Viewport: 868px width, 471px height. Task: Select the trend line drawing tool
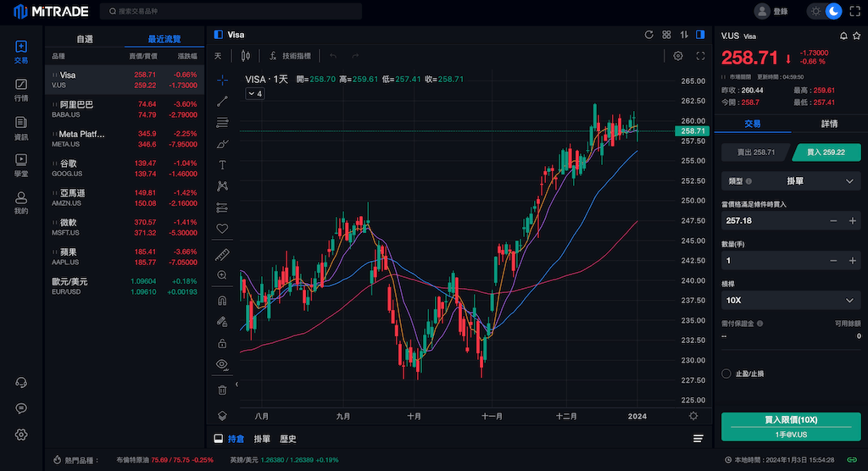[222, 101]
